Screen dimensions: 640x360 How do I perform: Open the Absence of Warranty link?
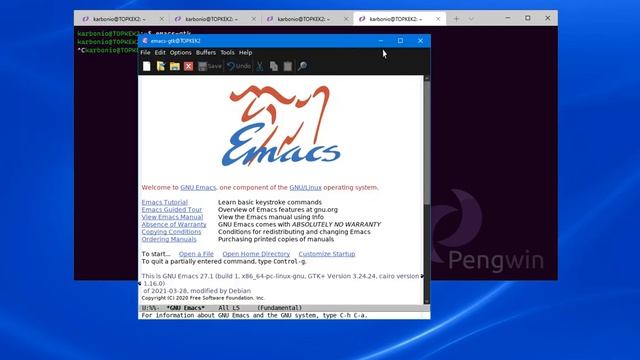tap(174, 224)
